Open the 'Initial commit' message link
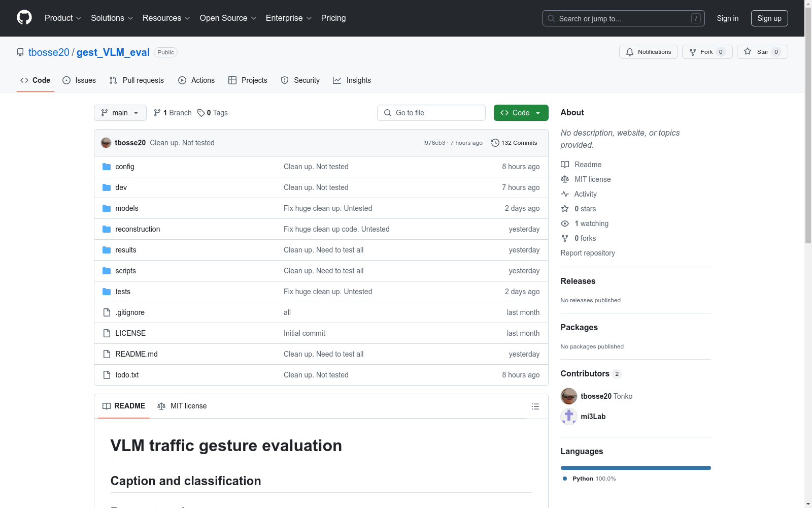Screen dimensions: 812x508 304,333
